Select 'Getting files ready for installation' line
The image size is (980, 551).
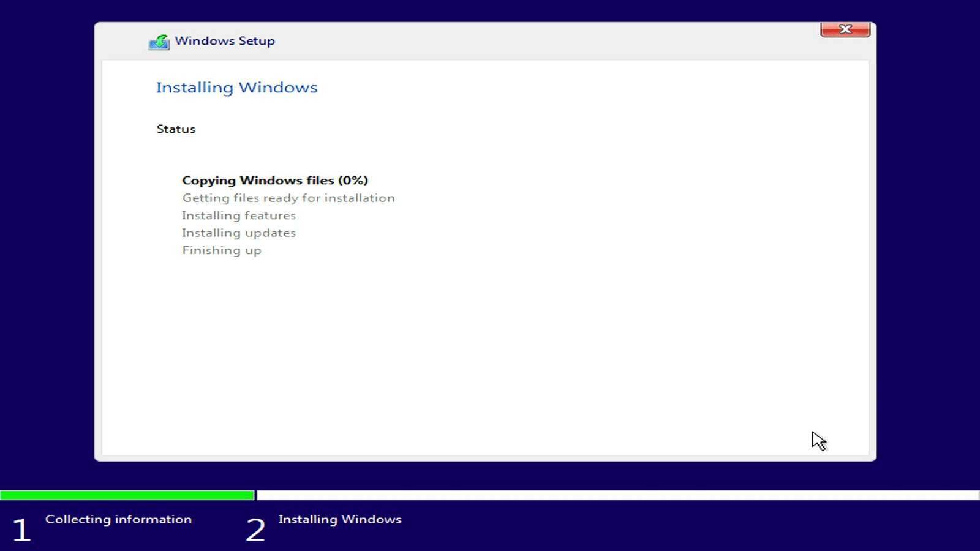[x=288, y=198]
